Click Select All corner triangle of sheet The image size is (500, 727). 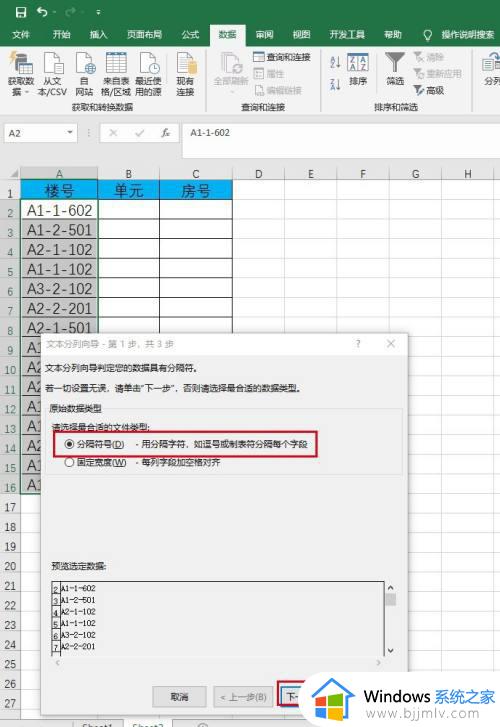pyautogui.click(x=14, y=174)
